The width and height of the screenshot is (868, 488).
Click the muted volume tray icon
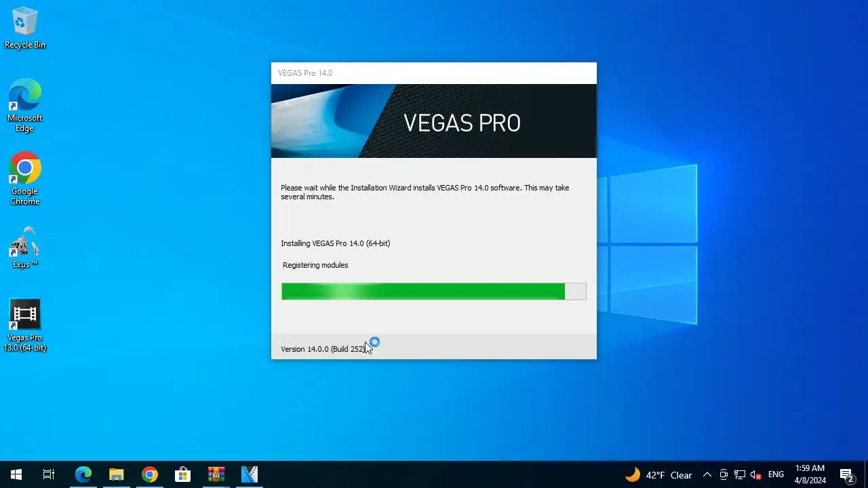pos(756,474)
